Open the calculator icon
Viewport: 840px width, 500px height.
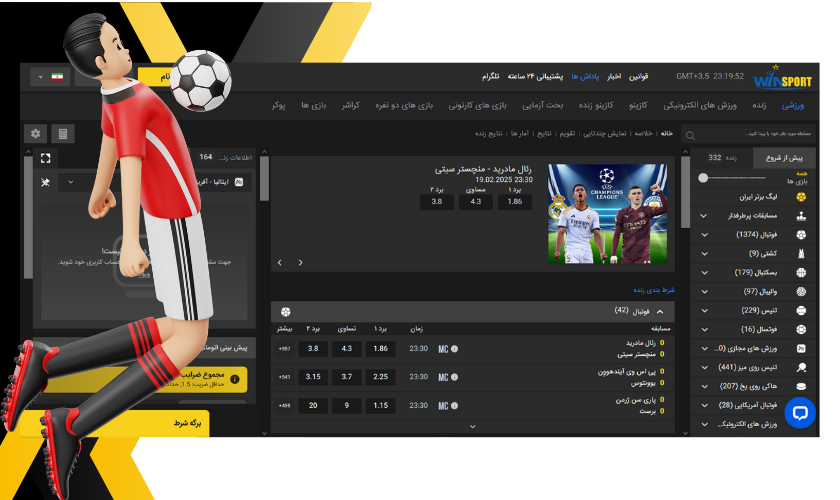tap(63, 133)
